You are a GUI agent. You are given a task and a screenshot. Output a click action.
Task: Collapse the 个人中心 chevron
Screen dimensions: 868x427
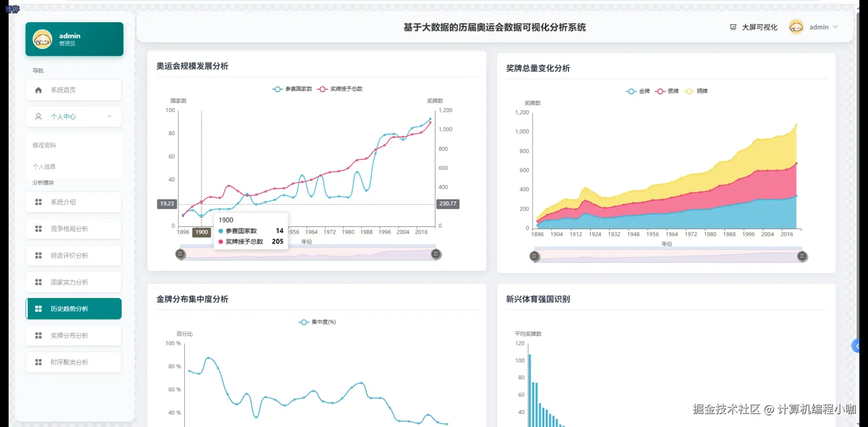coord(109,117)
